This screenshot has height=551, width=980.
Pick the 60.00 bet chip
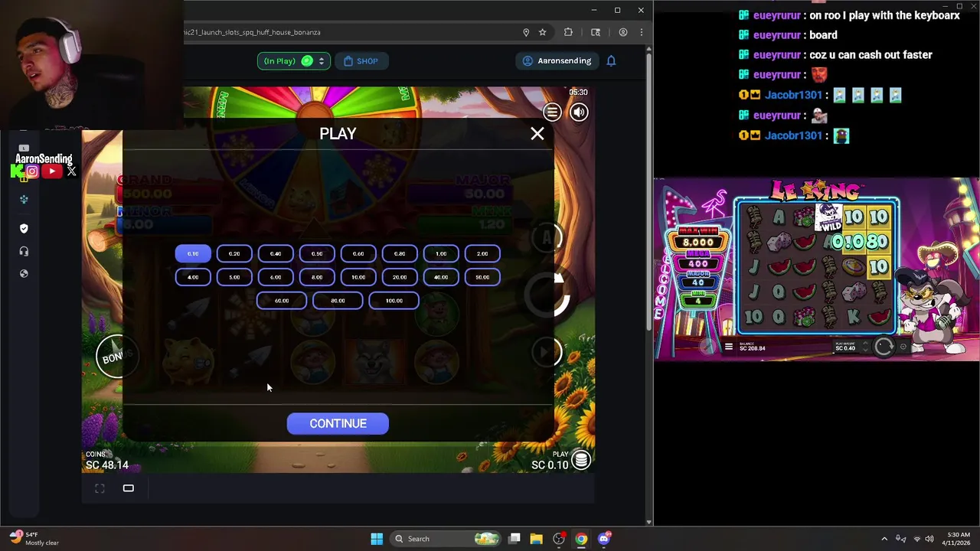click(282, 301)
